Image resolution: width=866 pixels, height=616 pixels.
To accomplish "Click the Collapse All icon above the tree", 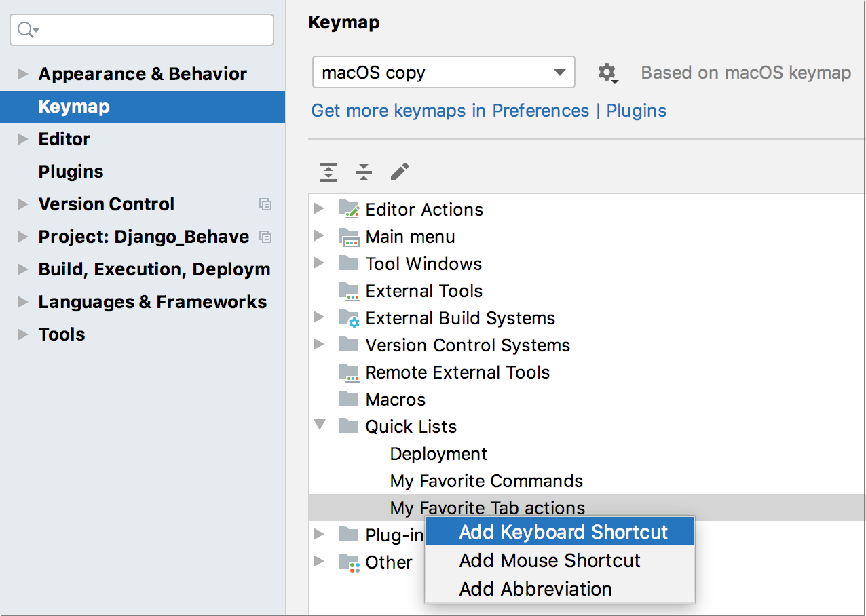I will (x=364, y=172).
